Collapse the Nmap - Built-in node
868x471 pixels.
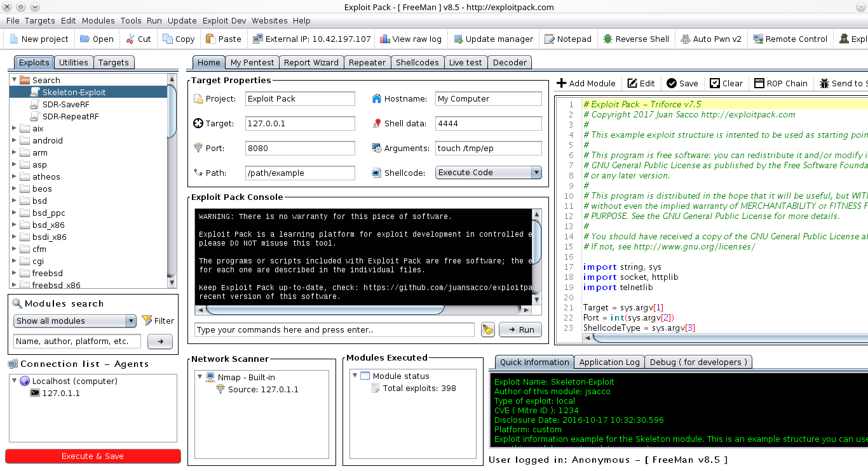200,377
